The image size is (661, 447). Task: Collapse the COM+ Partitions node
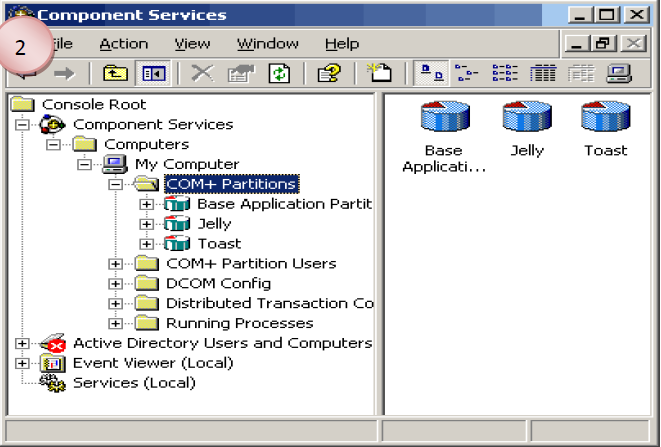coord(115,184)
